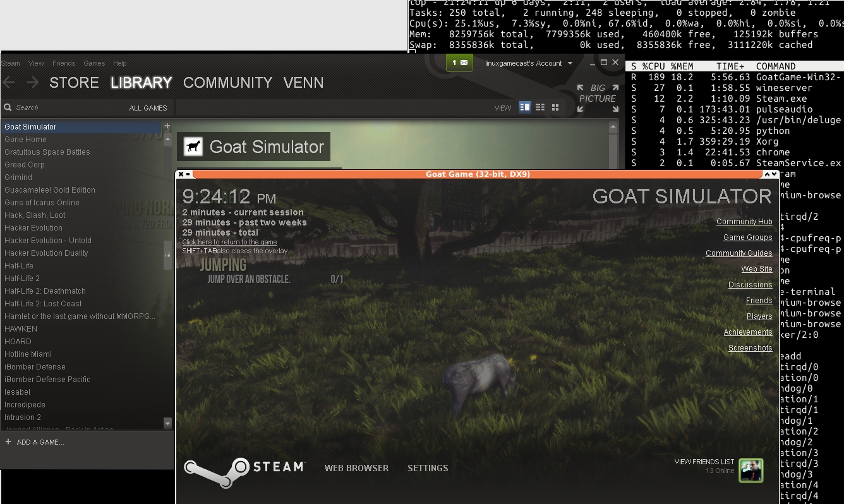Open the Community Hub link
Image resolution: width=844 pixels, height=504 pixels.
coord(744,222)
